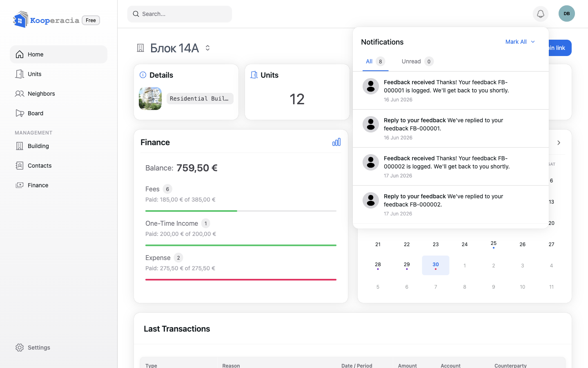Open the notifications bell icon
588x368 pixels.
tap(540, 14)
